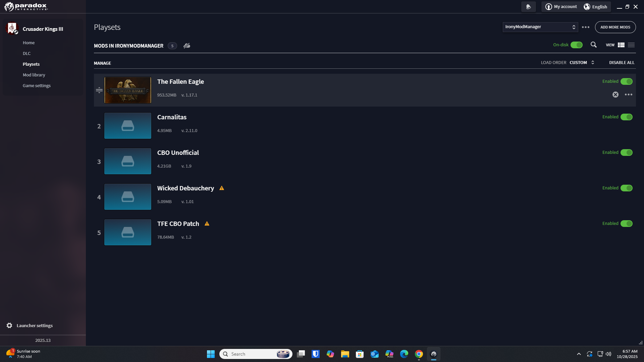The width and height of the screenshot is (644, 362).
Task: Open the notifications bird icon button
Action: pyautogui.click(x=528, y=7)
